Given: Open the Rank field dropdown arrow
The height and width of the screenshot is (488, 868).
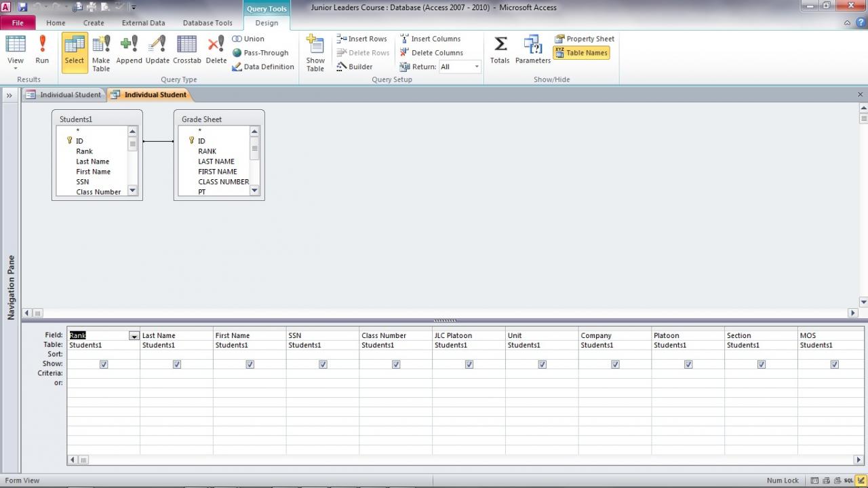Looking at the screenshot, I should tap(134, 336).
